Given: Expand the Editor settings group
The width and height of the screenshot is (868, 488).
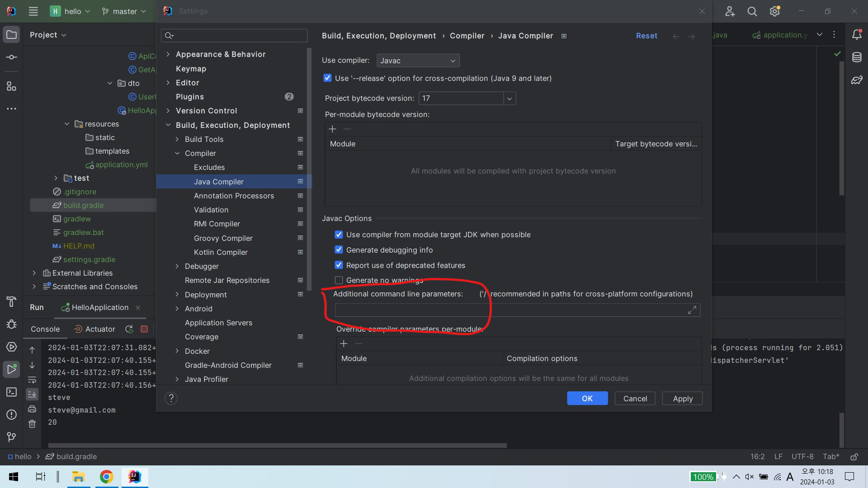Looking at the screenshot, I should coord(168,83).
